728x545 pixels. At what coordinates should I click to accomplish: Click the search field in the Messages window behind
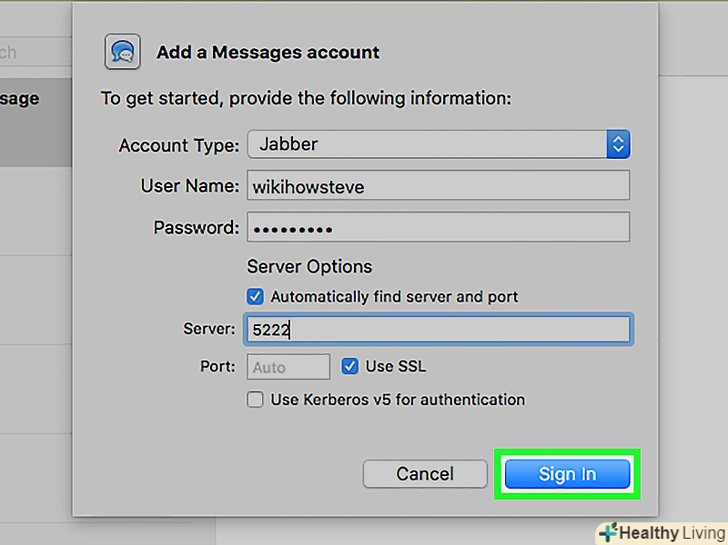(x=35, y=52)
